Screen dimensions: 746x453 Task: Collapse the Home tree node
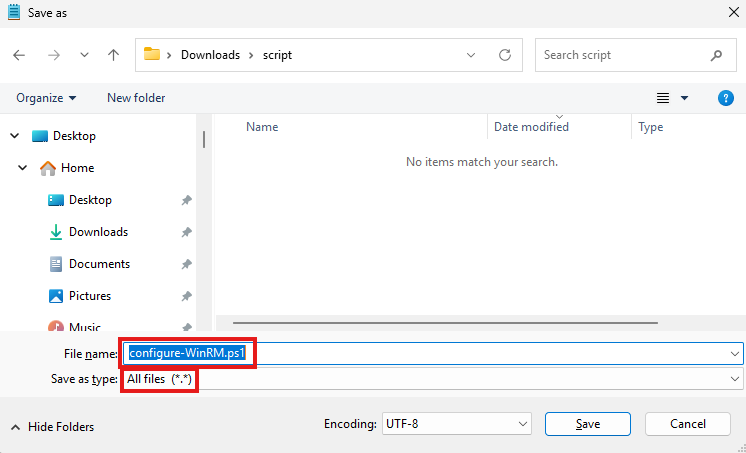[x=22, y=168]
